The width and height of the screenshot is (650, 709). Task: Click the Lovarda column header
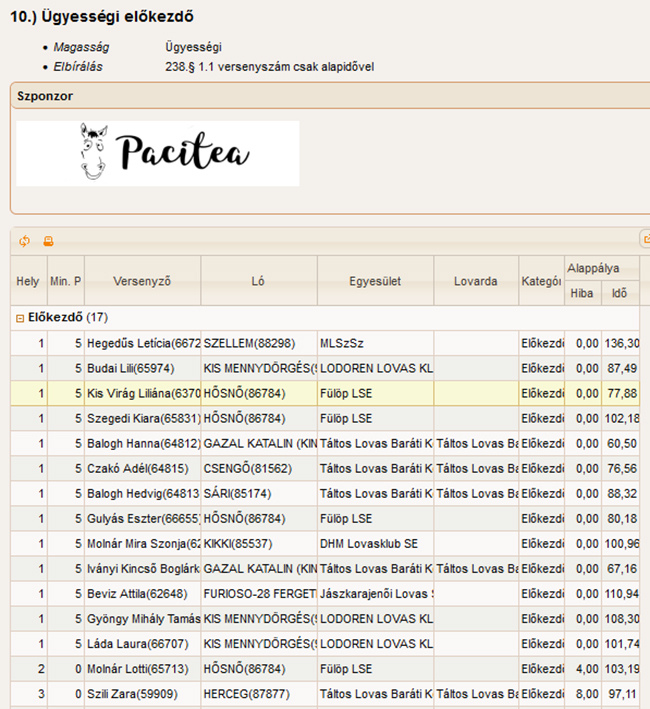[475, 282]
